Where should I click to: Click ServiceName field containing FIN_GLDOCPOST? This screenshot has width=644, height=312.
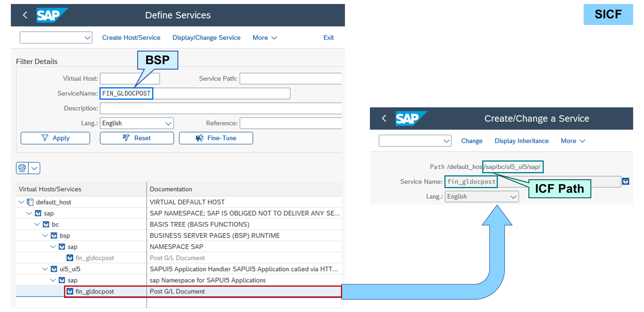coord(195,94)
